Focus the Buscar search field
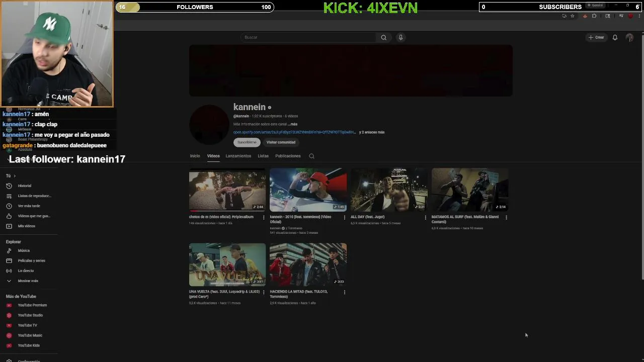 click(309, 37)
